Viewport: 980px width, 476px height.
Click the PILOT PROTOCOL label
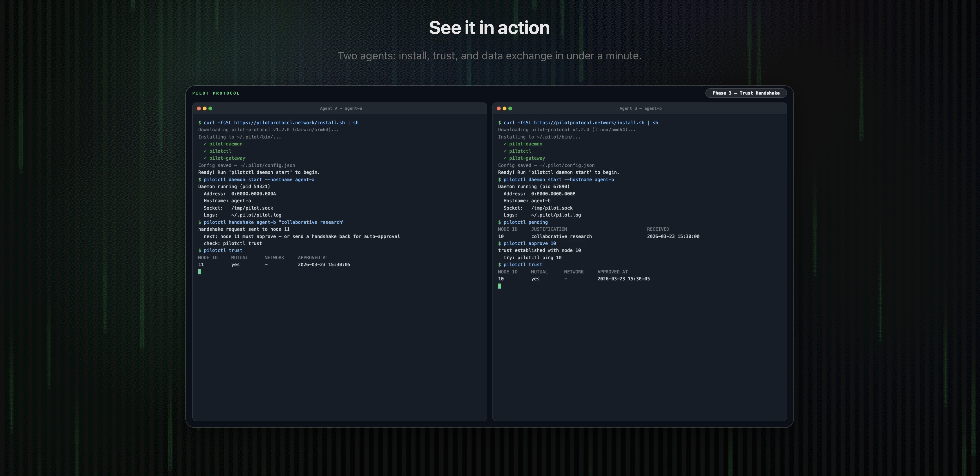coord(216,93)
